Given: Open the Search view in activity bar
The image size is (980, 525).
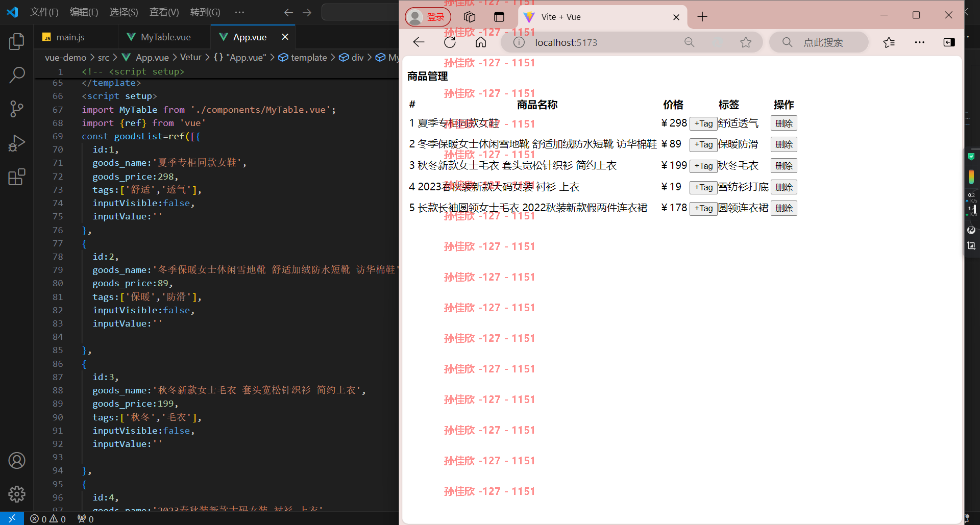Looking at the screenshot, I should coord(16,75).
